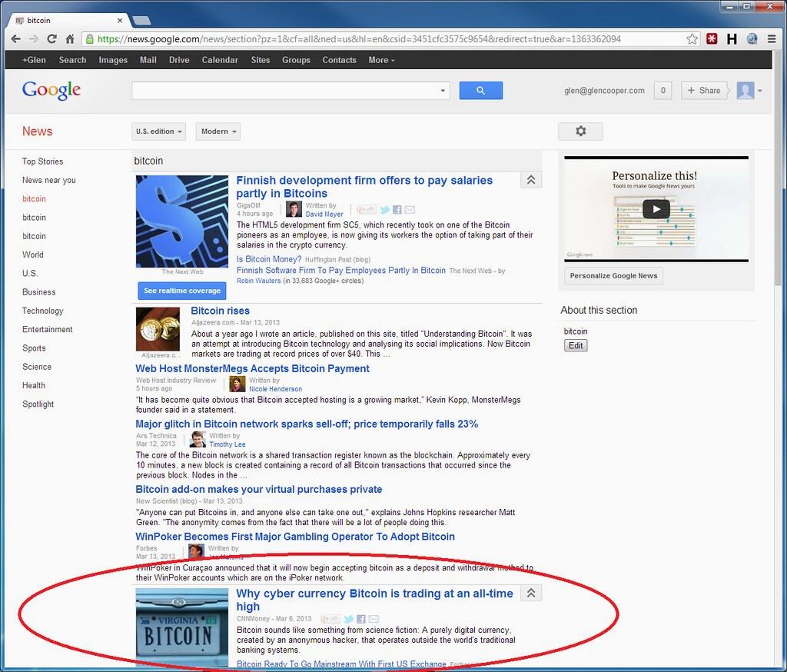Select Top Stories in the sidebar

43,161
